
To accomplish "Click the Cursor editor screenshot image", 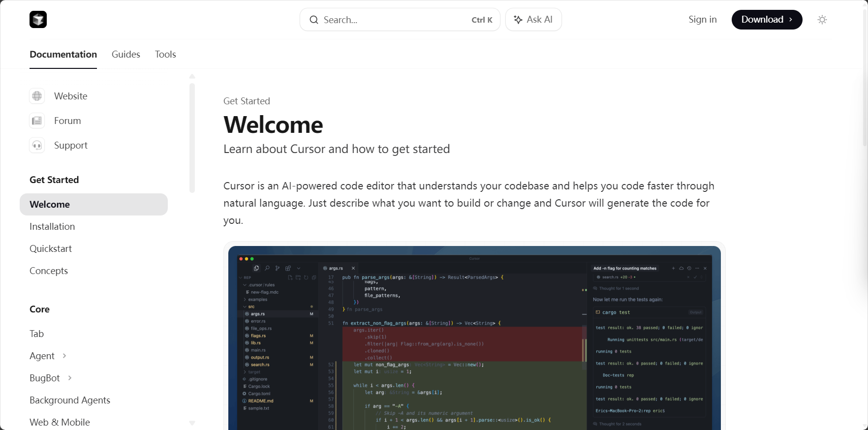I will pos(474,338).
